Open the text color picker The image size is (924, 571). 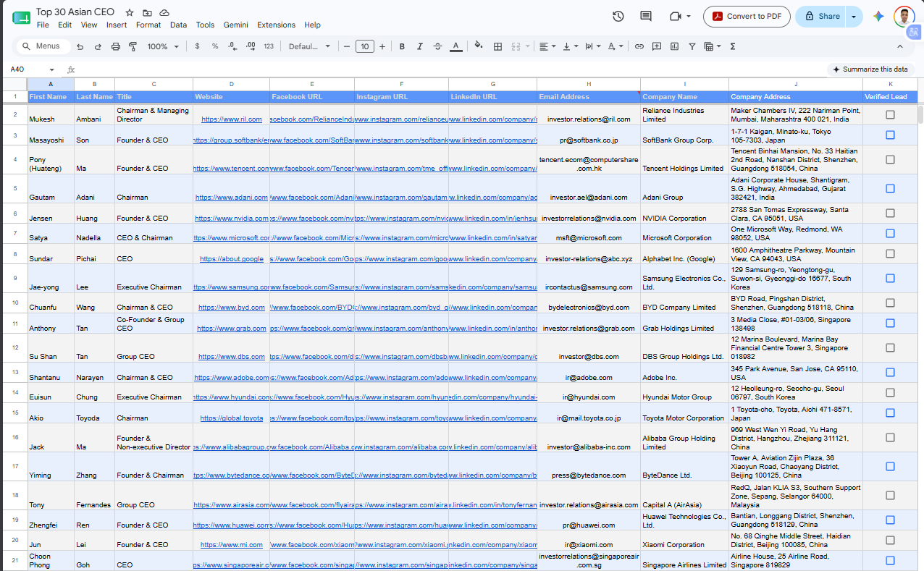click(455, 46)
